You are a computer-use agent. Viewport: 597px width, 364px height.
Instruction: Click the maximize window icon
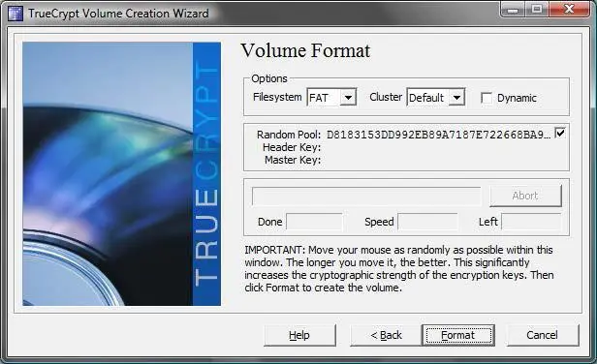[537, 9]
